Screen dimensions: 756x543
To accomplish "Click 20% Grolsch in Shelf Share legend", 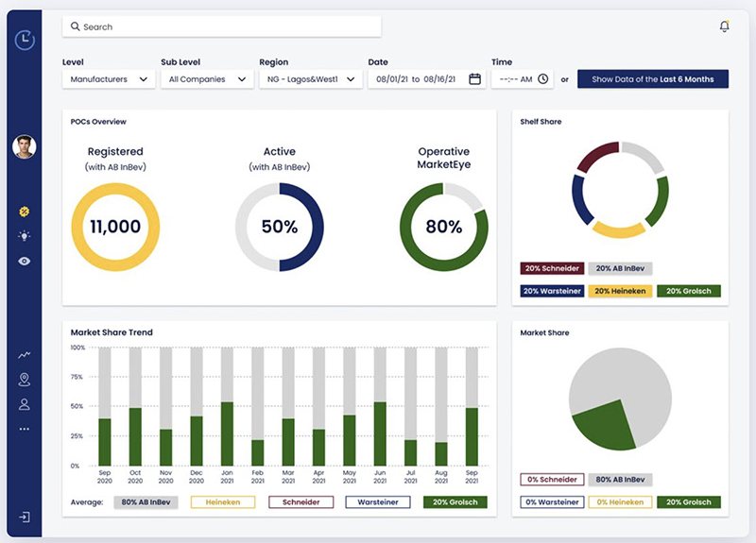I will pos(689,291).
